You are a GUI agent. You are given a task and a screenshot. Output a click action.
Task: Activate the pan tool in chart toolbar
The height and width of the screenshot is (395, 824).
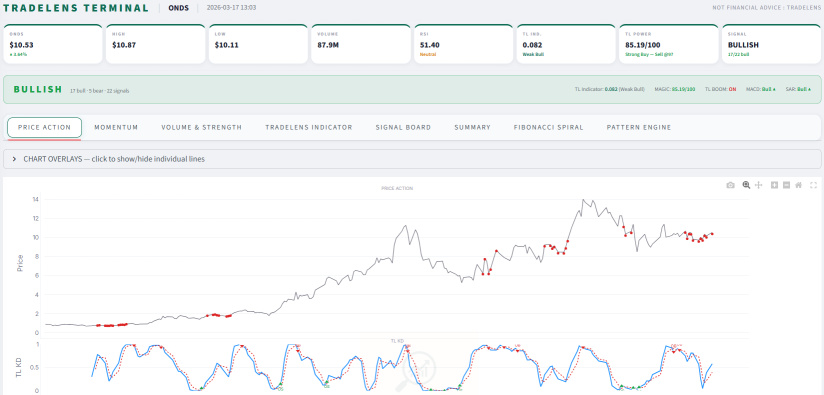[758, 185]
